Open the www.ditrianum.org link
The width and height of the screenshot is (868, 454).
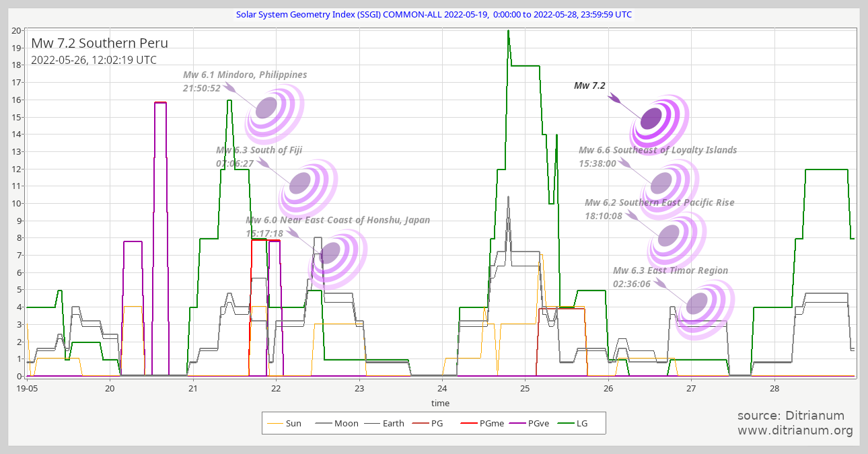[x=795, y=430]
